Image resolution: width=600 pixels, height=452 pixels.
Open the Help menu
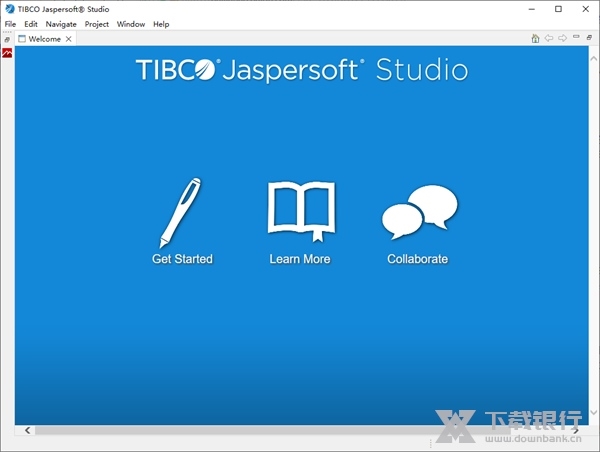point(161,24)
